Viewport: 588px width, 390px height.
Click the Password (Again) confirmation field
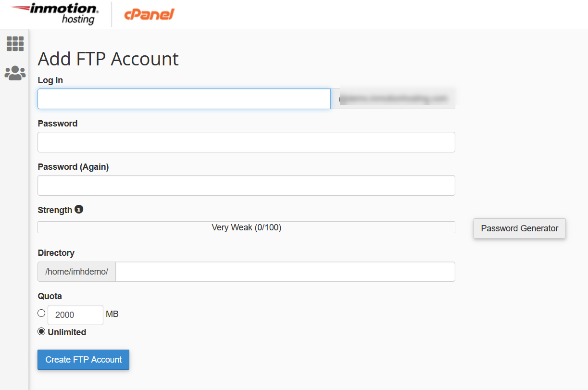[246, 185]
